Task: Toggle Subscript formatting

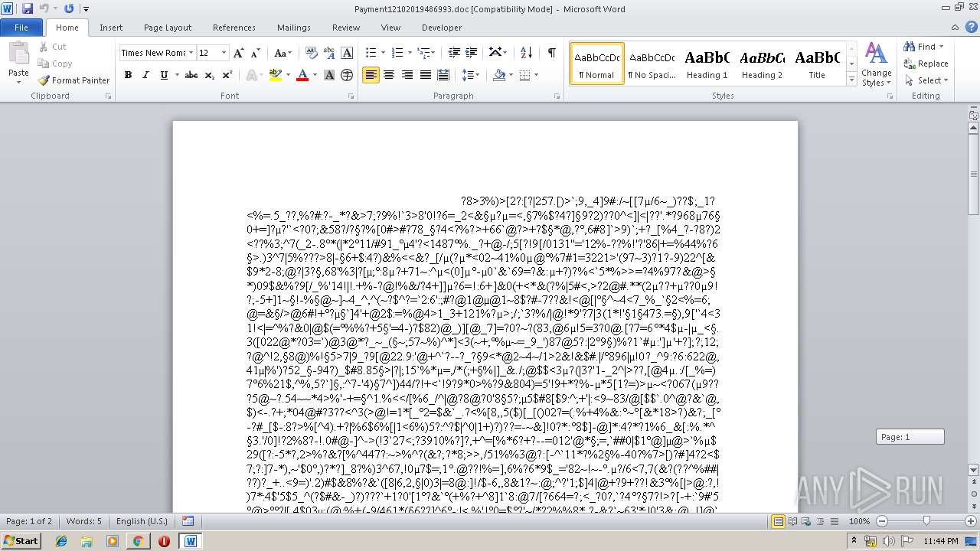Action: (210, 75)
